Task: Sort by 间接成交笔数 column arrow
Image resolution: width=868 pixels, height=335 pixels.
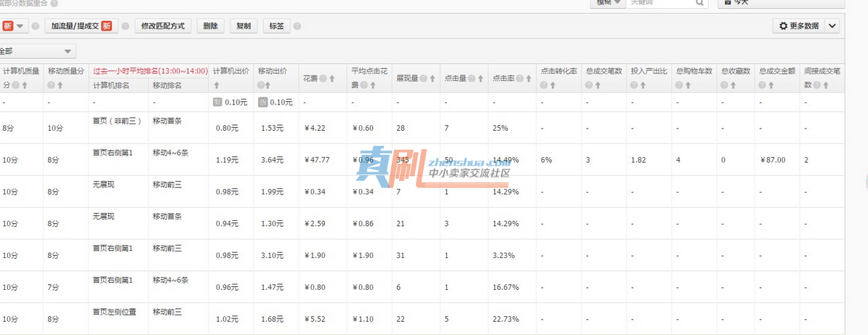Action: tap(826, 85)
